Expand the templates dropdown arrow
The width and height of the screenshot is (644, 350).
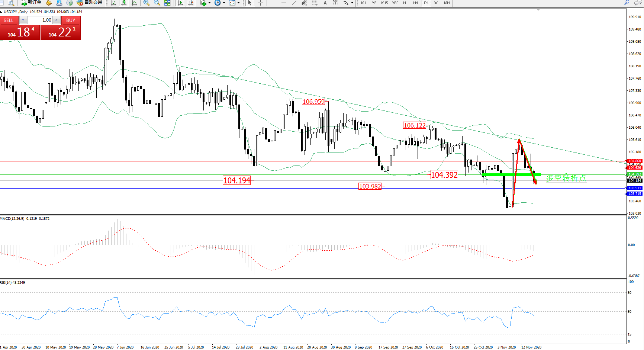(x=238, y=3)
